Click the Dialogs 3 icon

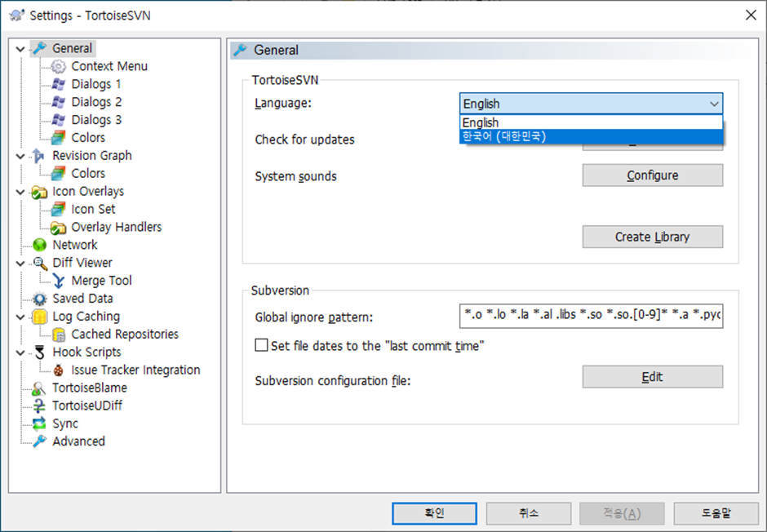[x=58, y=120]
